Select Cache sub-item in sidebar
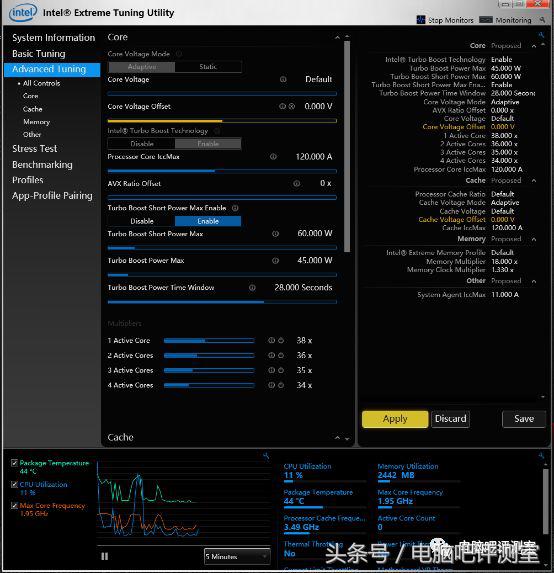Image resolution: width=554 pixels, height=573 pixels. tap(33, 109)
